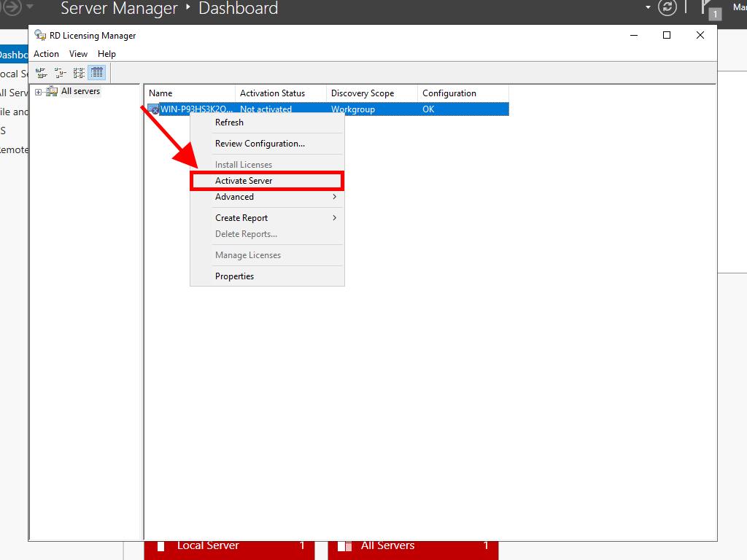
Task: Select the details view toolbar icon
Action: (97, 73)
